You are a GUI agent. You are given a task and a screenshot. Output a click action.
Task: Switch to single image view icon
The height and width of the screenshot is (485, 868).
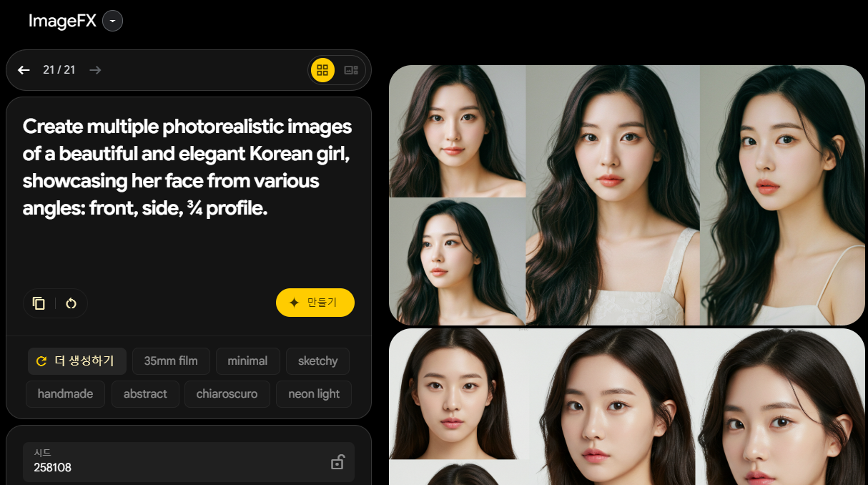[351, 70]
